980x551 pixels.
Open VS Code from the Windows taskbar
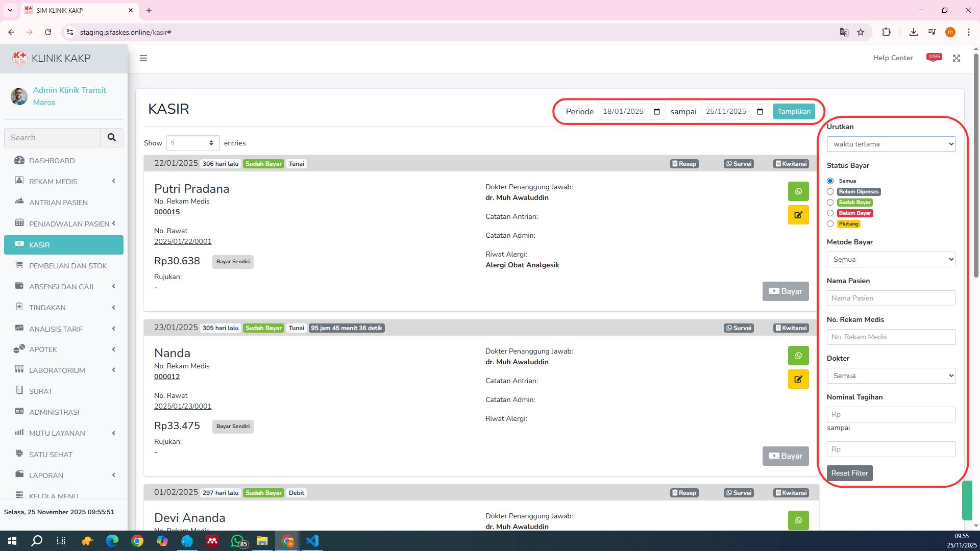[312, 541]
